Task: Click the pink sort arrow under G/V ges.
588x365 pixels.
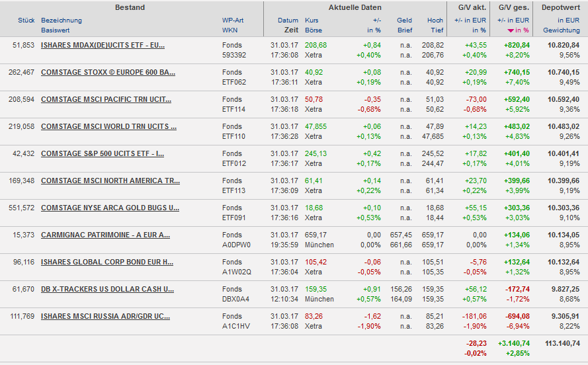Action: [511, 30]
